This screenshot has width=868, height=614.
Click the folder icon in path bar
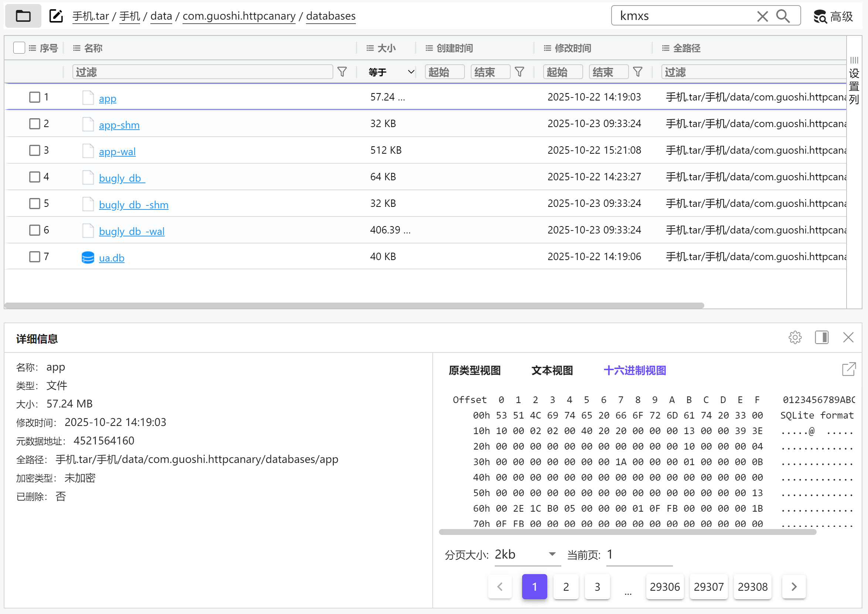(23, 16)
